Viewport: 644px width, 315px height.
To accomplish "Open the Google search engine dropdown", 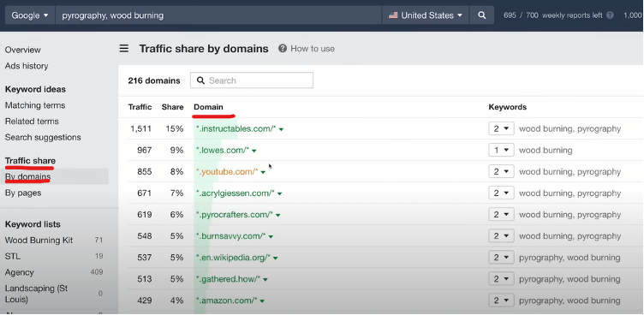I will (x=30, y=15).
